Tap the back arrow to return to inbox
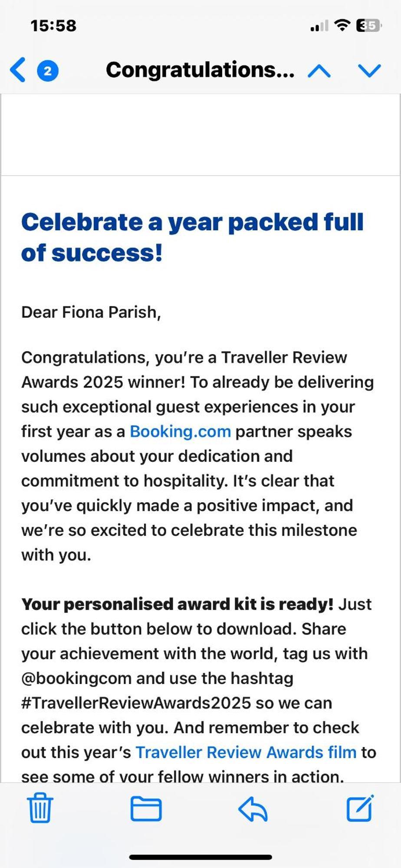401x868 pixels. (x=18, y=70)
